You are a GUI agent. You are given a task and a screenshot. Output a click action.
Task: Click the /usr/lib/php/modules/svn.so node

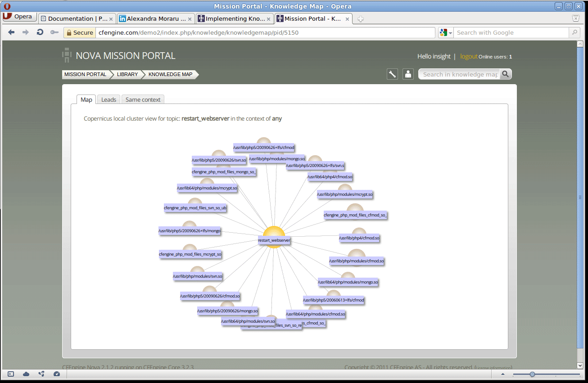click(198, 276)
